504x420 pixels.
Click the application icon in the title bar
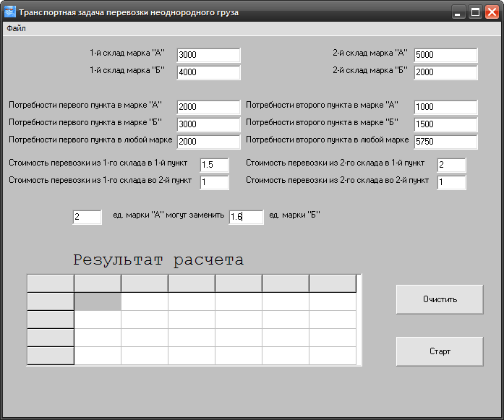[10, 12]
